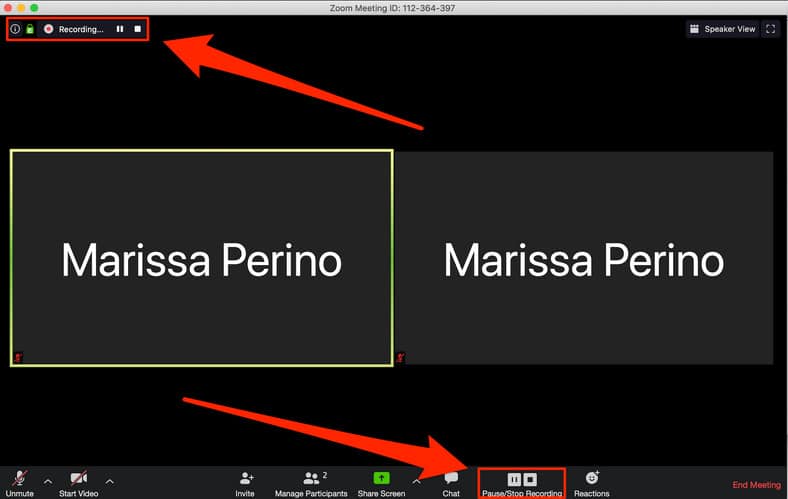
Task: Select the highlighted Marissa Perino video tile
Action: point(202,258)
